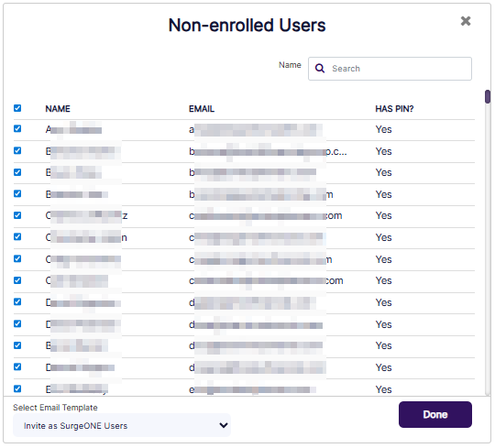Click the EMAIL column header
The height and width of the screenshot is (448, 495).
point(202,109)
